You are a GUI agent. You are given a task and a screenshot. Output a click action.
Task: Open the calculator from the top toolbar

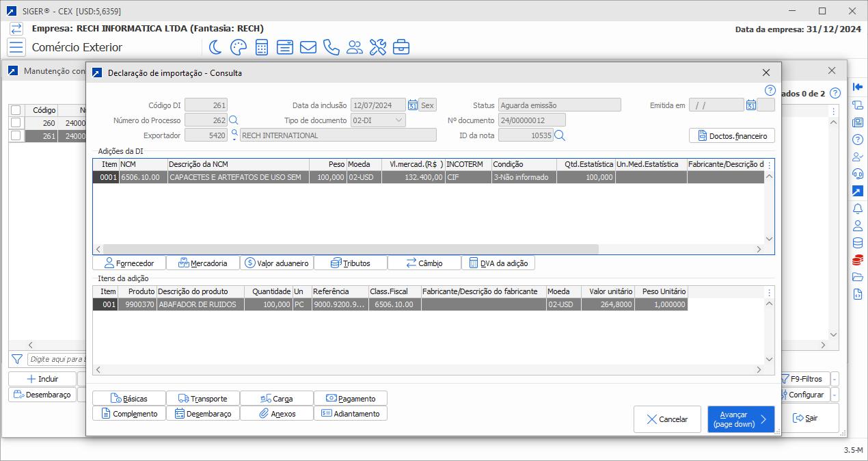(x=261, y=47)
